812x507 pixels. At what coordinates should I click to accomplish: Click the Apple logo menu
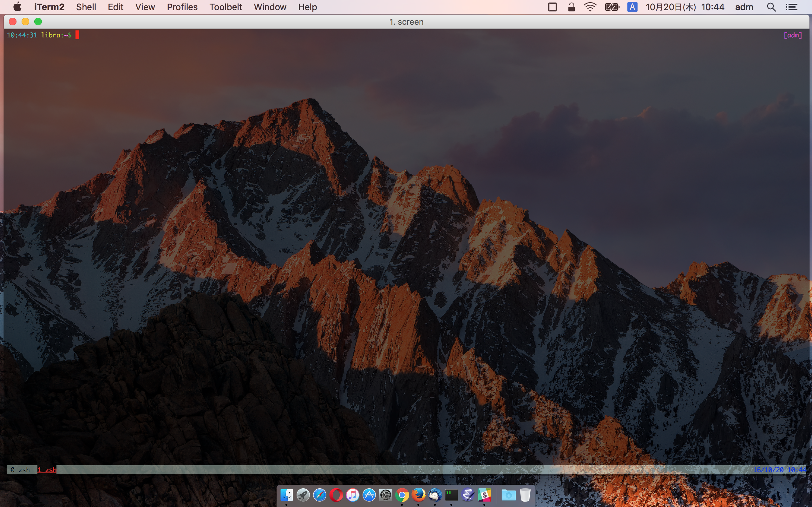point(17,7)
